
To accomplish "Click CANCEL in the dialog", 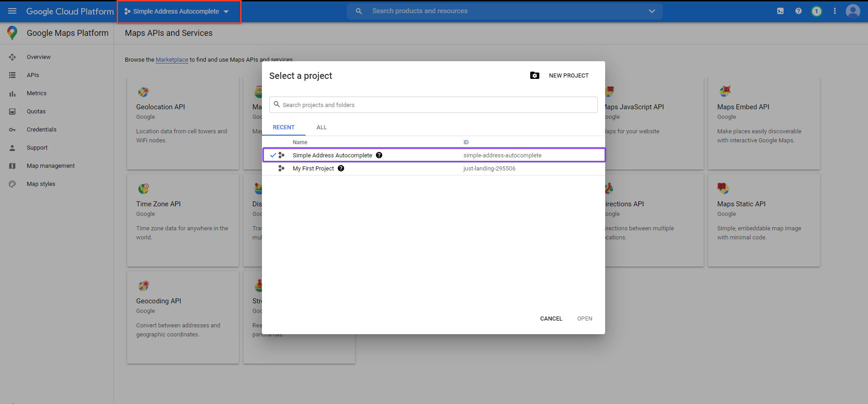I will (551, 319).
